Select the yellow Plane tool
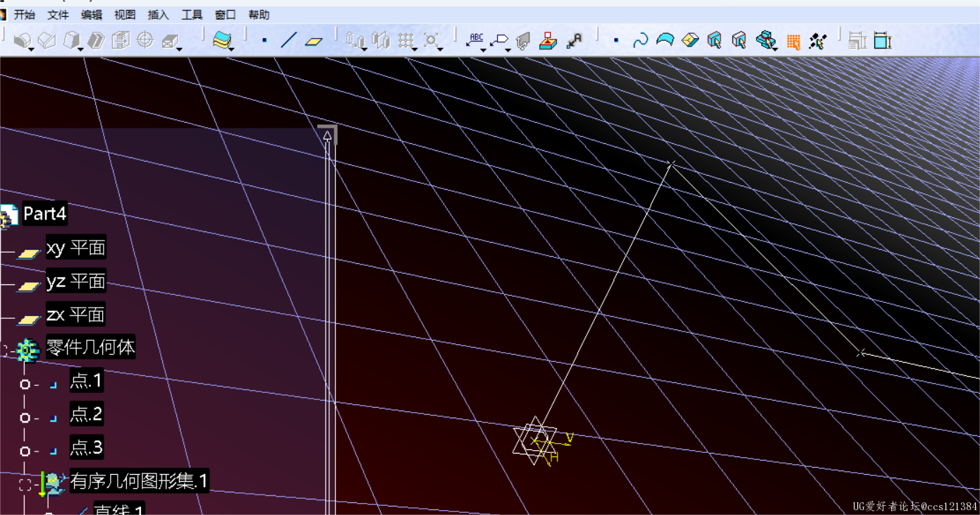The width and height of the screenshot is (980, 515). (x=314, y=41)
